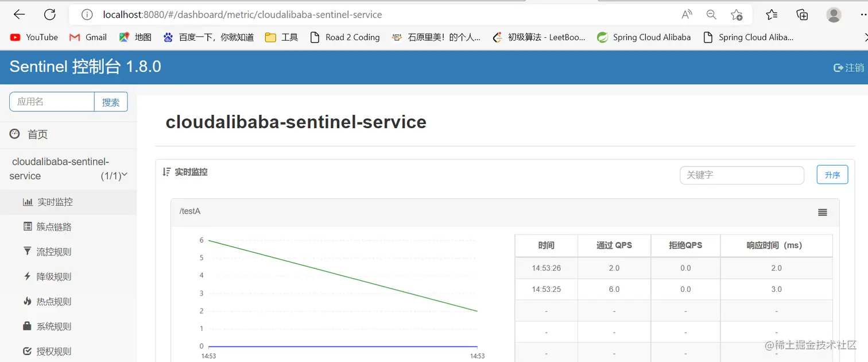This screenshot has width=868, height=362.
Task: Open the YouTube bookmark
Action: click(34, 37)
